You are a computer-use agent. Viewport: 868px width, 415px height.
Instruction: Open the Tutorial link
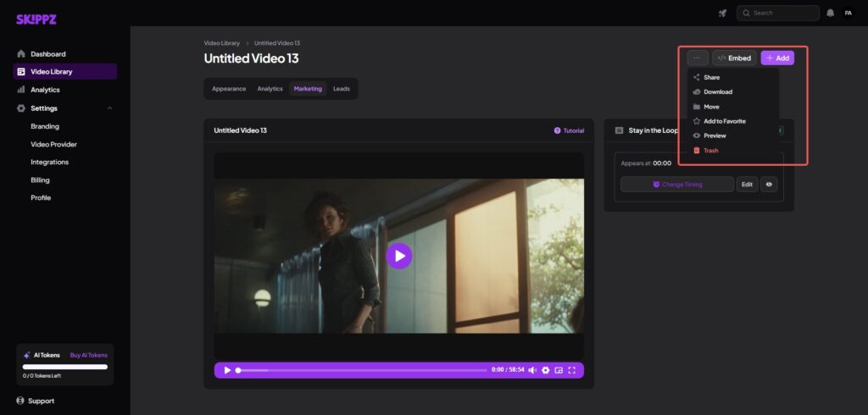pos(569,130)
